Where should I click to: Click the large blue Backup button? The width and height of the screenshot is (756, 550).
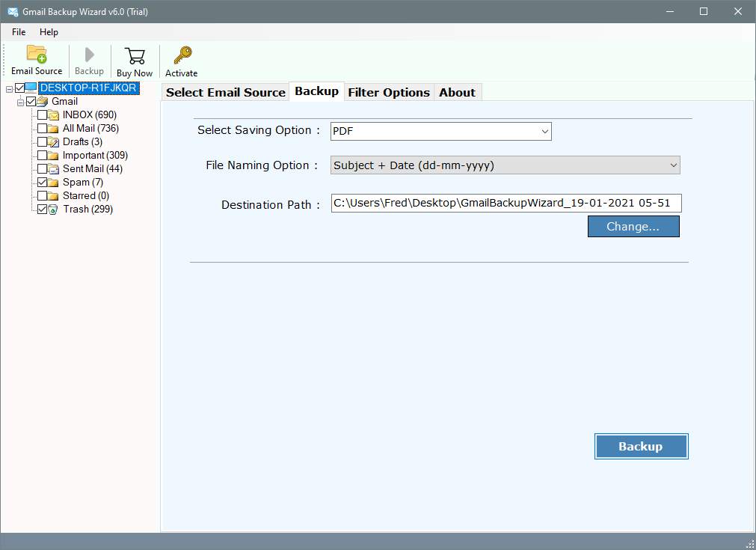pyautogui.click(x=642, y=446)
